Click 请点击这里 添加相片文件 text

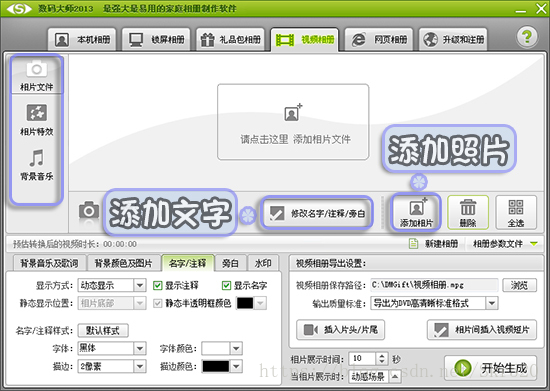[295, 140]
